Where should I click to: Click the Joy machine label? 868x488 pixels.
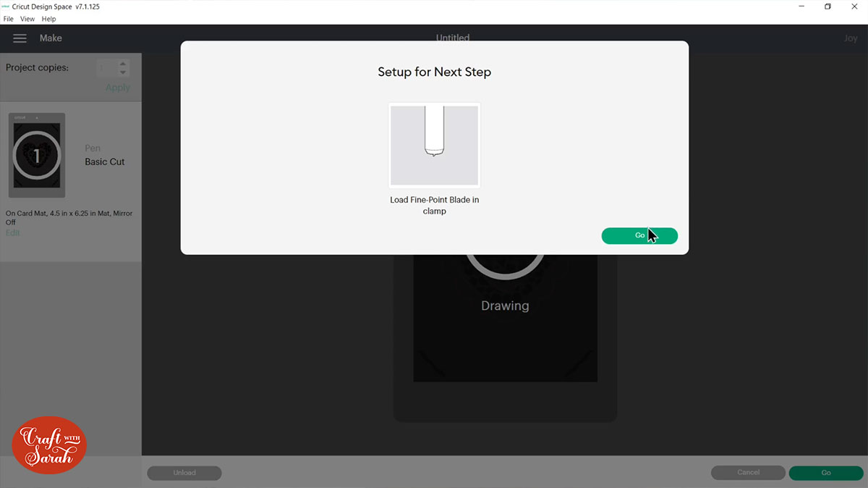click(851, 38)
